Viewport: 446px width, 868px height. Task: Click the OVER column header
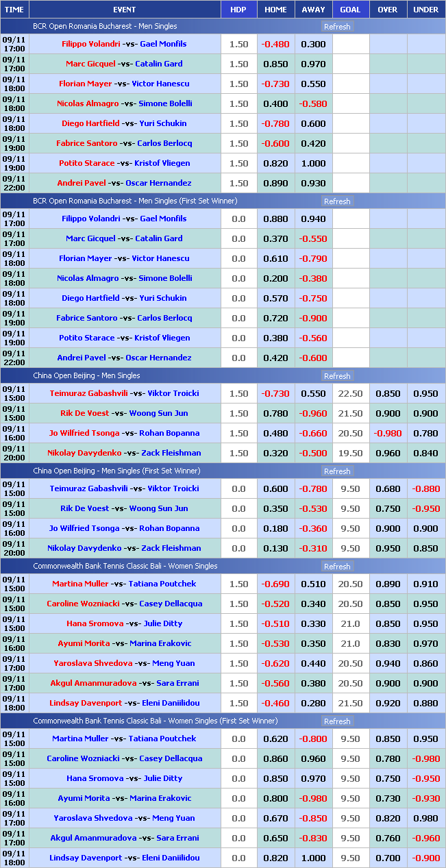[x=387, y=10]
